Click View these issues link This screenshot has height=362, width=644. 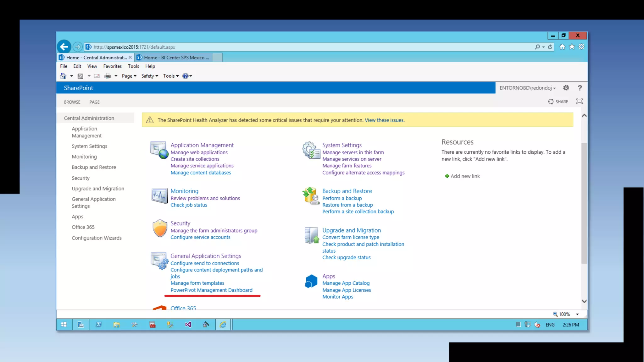point(384,120)
